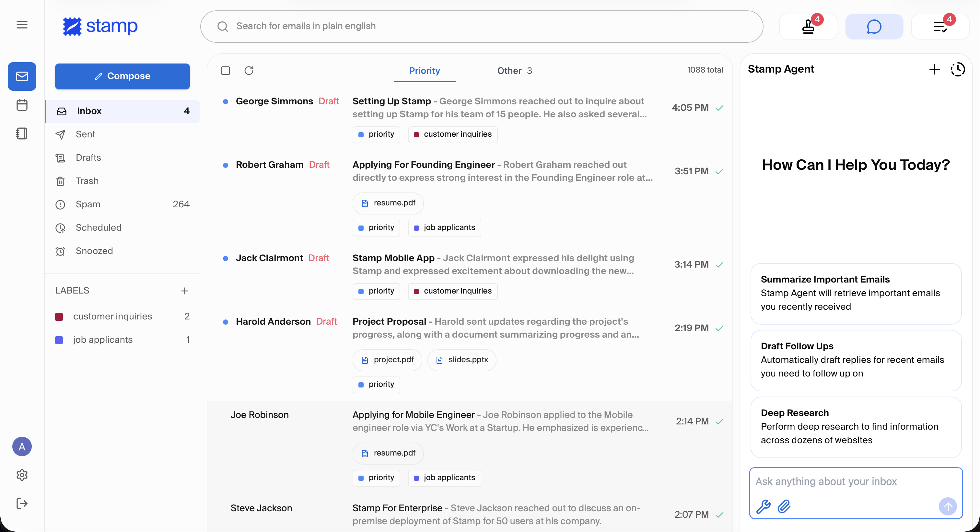
Task: Click the stamp notifications icon showing 4
Action: click(807, 26)
